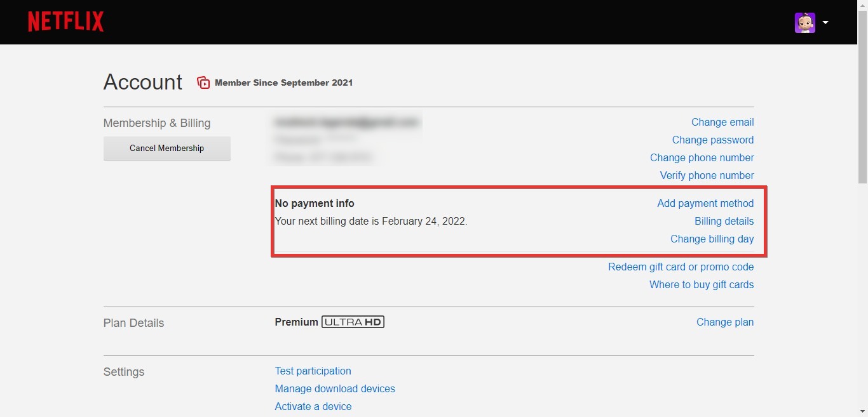The width and height of the screenshot is (868, 417).
Task: Open Change email
Action: pos(722,122)
